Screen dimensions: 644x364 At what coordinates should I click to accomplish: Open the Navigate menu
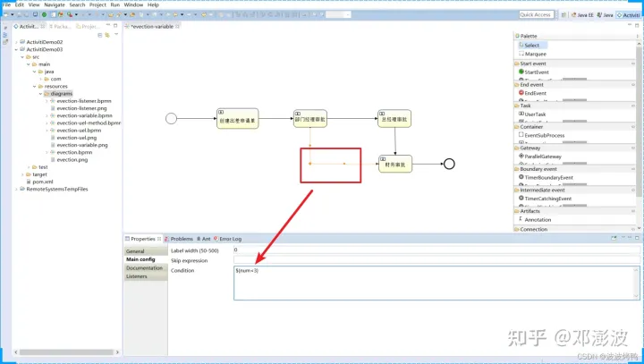(x=55, y=5)
